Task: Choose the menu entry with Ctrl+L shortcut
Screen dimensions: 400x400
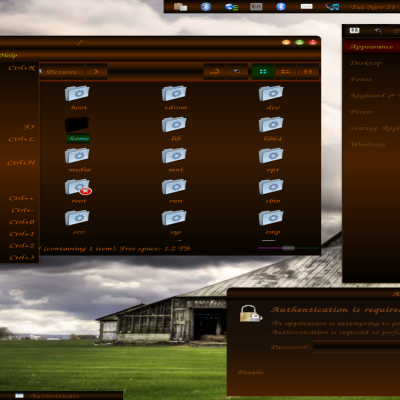Action: click(x=19, y=139)
